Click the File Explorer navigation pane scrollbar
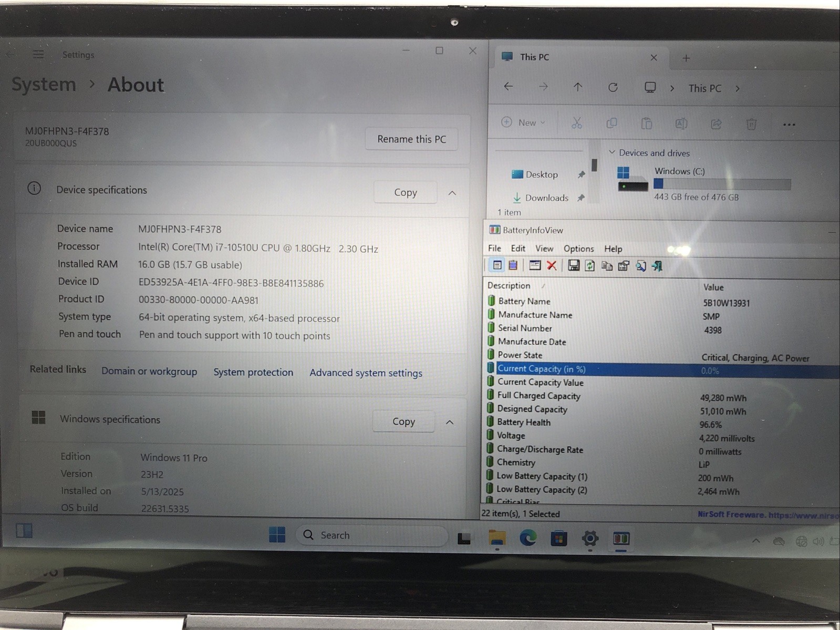This screenshot has width=840, height=630. pyautogui.click(x=594, y=165)
